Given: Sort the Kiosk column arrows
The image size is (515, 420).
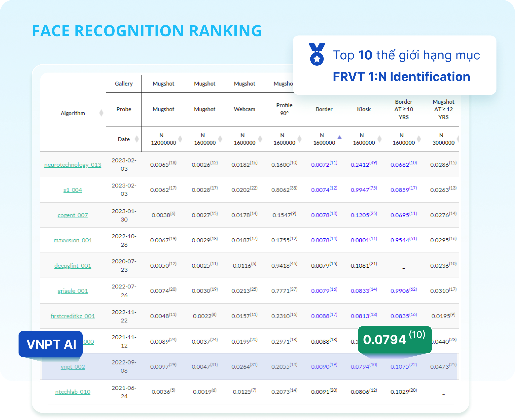Looking at the screenshot, I should [379, 139].
